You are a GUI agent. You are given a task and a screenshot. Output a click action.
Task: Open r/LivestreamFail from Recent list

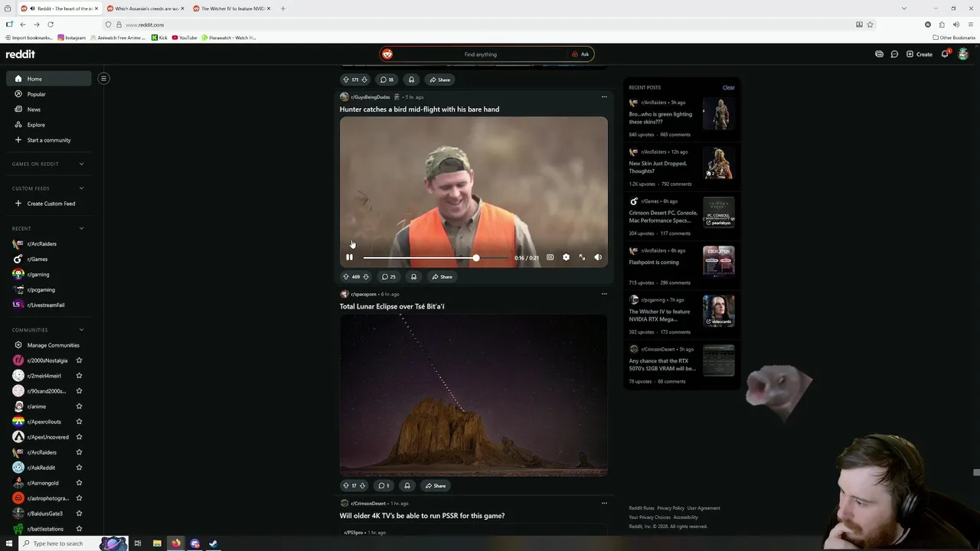click(x=49, y=305)
